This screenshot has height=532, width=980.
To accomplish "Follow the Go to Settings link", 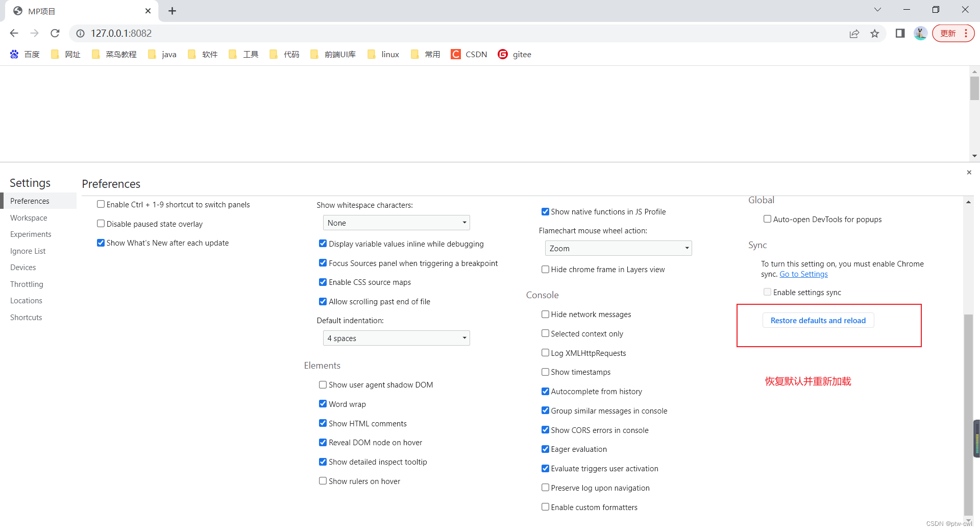I will point(803,274).
